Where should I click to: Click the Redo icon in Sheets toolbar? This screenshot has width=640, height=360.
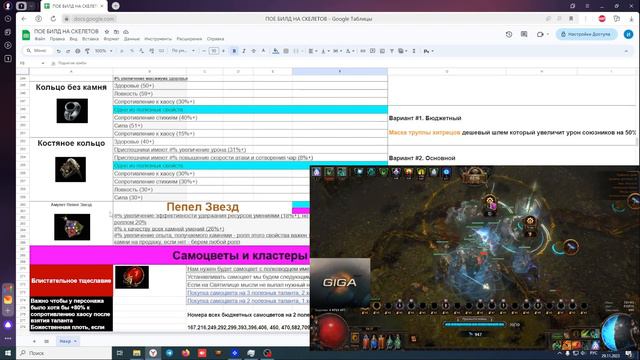click(68, 51)
